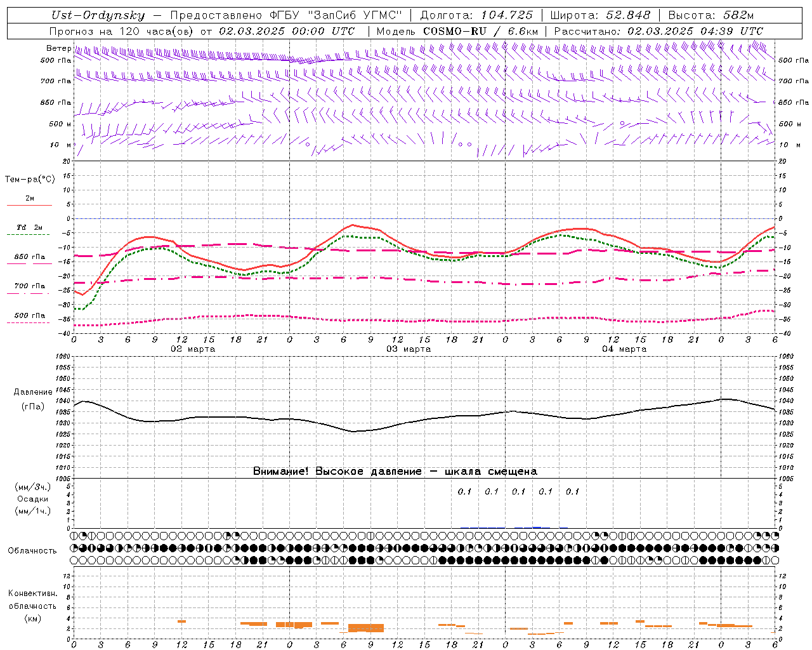Click the "Тем-ра(°C)" temperature panel label

pyautogui.click(x=30, y=180)
